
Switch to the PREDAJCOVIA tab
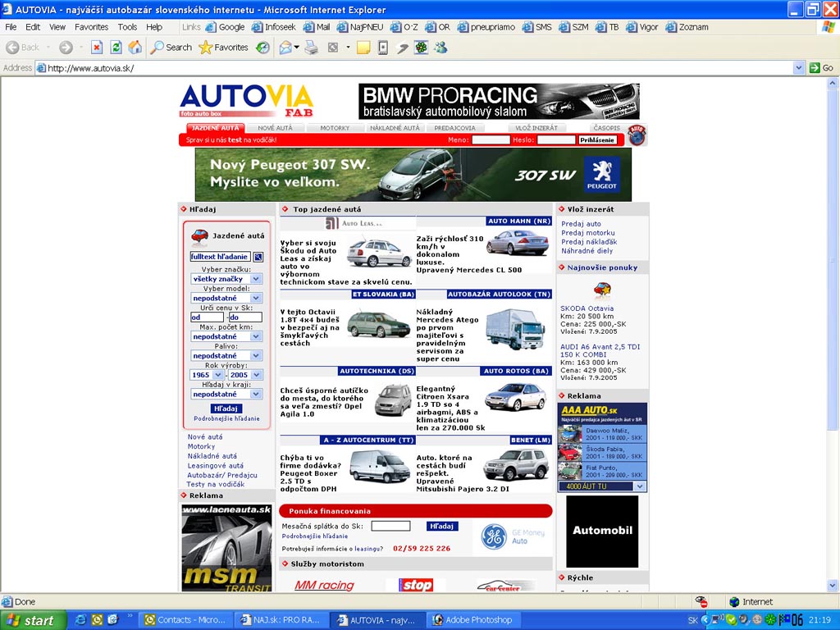(x=454, y=128)
